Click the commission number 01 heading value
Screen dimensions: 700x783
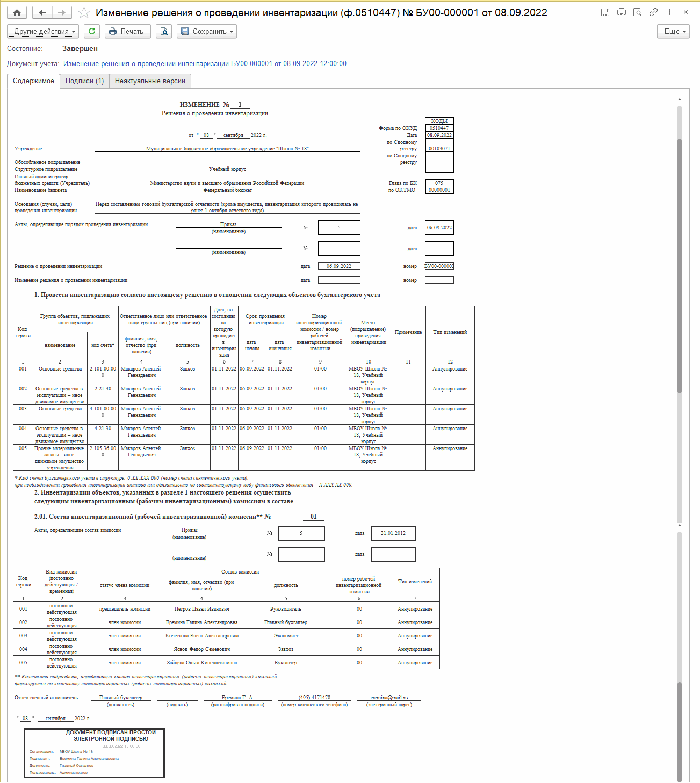(x=313, y=517)
